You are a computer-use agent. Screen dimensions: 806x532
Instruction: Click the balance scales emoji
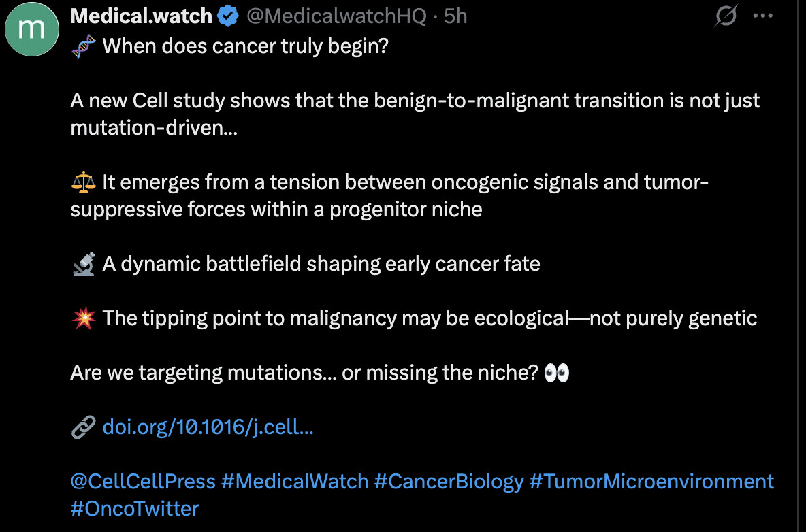pos(83,182)
